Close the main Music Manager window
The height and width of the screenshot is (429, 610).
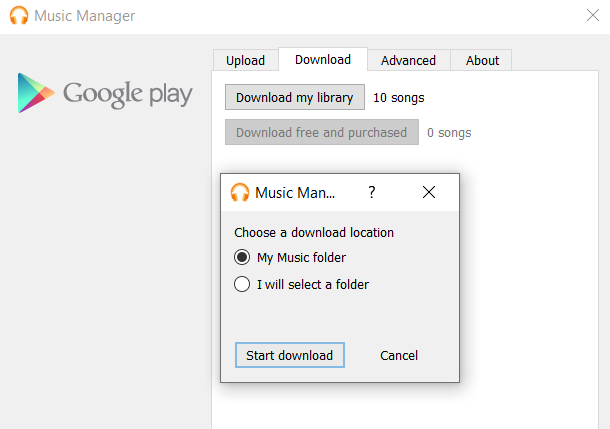pyautogui.click(x=591, y=15)
